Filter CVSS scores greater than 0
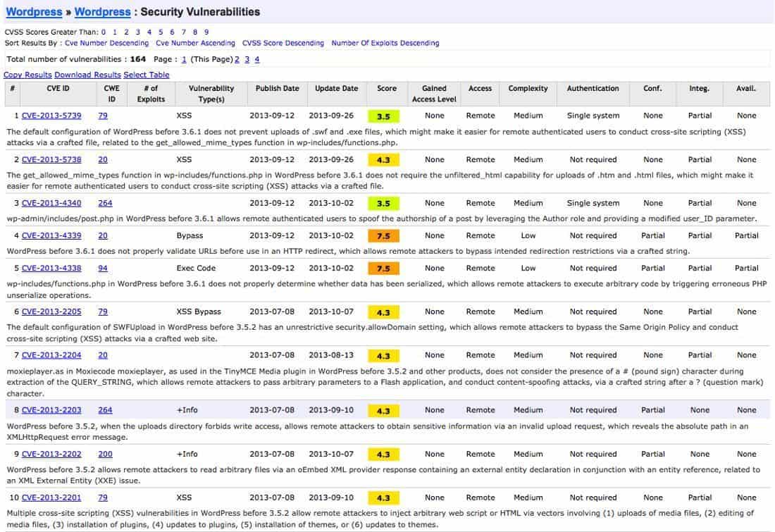This screenshot has height=532, width=775. [104, 32]
